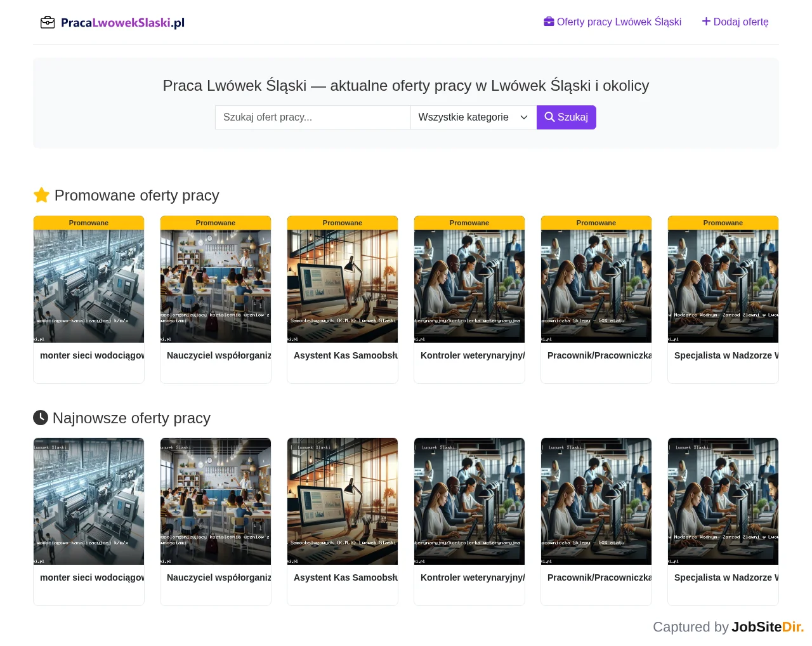Click the PracaLwowekSlaski.pl briefcase logo

pyautogui.click(x=112, y=23)
